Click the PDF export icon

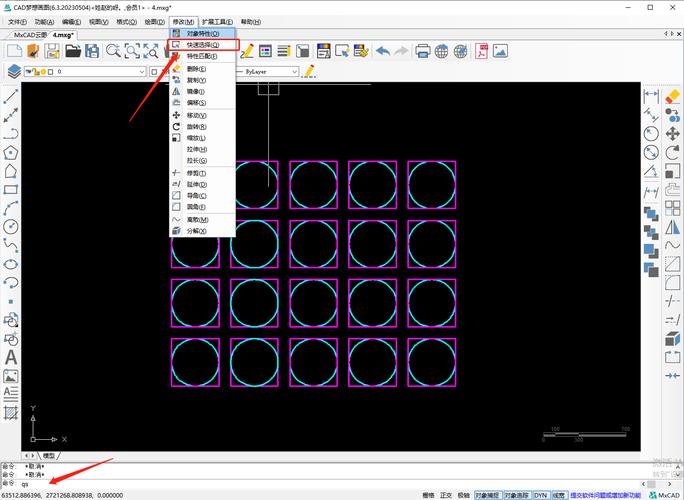pos(482,51)
